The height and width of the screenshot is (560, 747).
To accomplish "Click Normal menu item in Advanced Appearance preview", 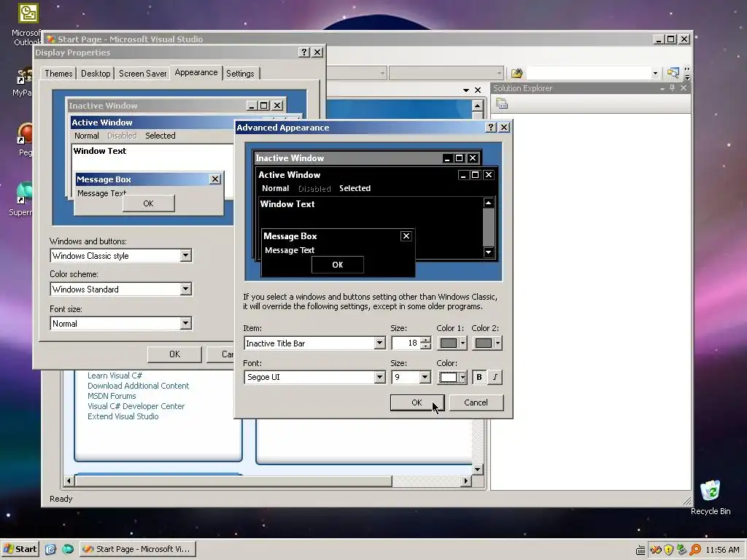I will (275, 188).
